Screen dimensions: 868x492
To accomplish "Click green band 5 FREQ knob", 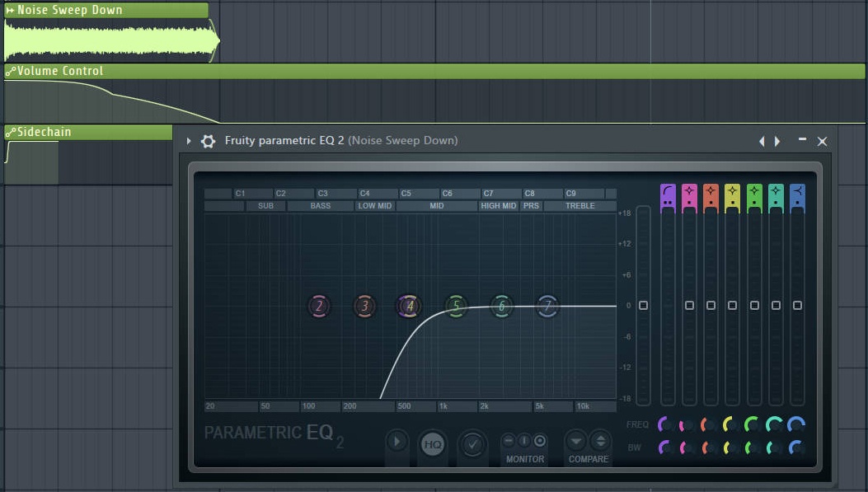I will [x=753, y=424].
